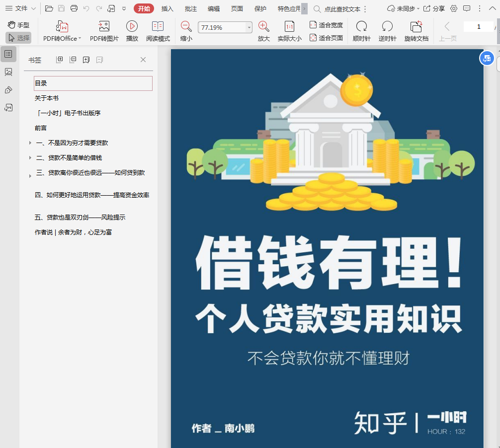Screen dimensions: 500x448
Task: Go to 作者说｜余者为财，心足为富 bookmark
Action: tap(74, 232)
